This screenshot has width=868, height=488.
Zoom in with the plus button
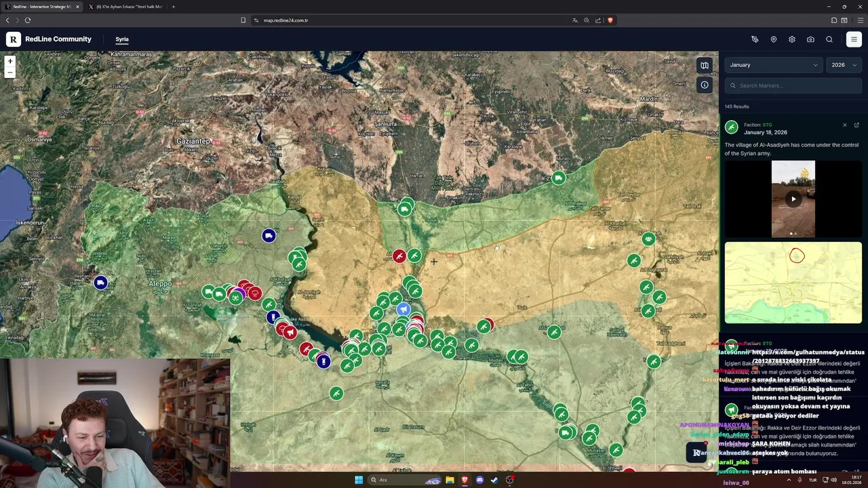coord(10,61)
